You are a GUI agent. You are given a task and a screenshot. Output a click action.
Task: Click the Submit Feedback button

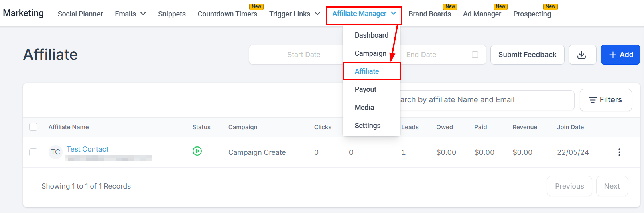click(x=527, y=55)
